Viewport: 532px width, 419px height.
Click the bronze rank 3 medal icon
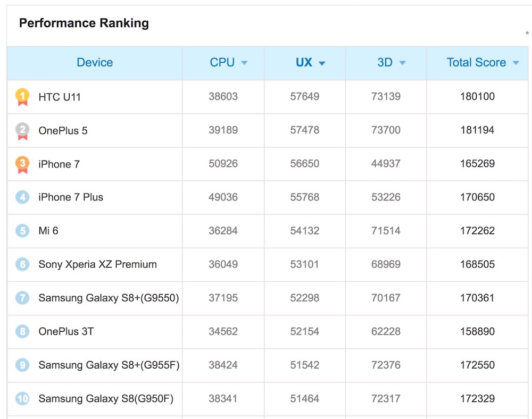click(x=22, y=164)
